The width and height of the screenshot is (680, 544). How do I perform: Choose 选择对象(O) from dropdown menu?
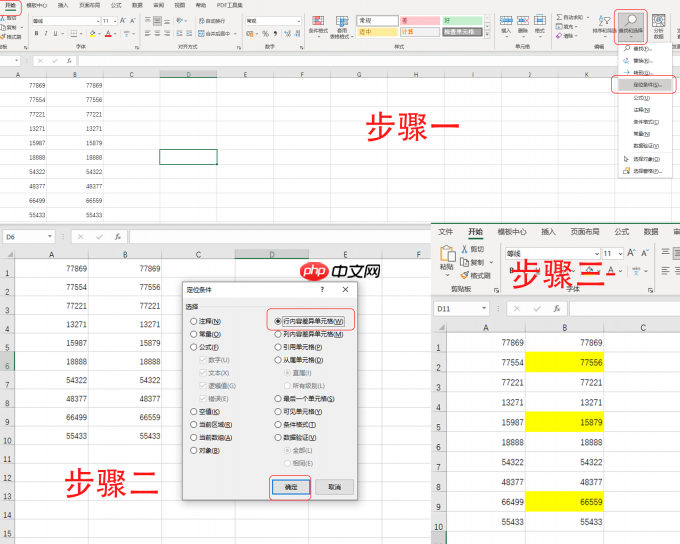[x=644, y=159]
